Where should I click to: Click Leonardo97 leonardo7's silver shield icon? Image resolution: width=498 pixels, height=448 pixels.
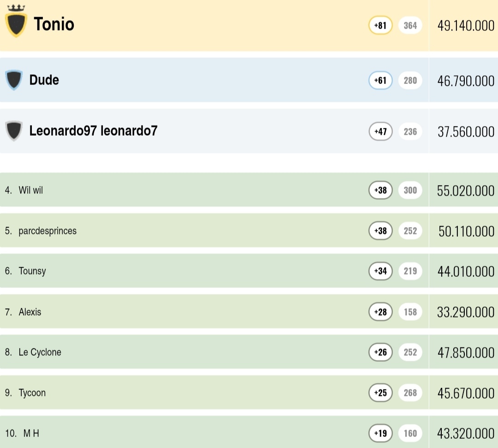(x=14, y=131)
